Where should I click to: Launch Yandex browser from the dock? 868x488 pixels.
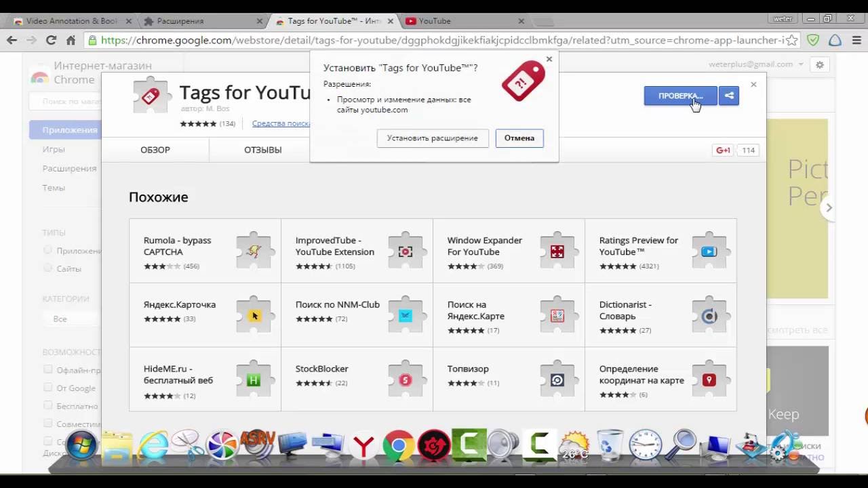pos(364,447)
